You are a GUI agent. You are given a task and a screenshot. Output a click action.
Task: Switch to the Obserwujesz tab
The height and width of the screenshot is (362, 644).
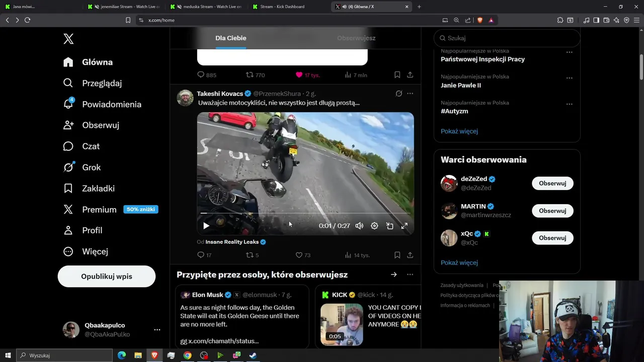point(356,38)
